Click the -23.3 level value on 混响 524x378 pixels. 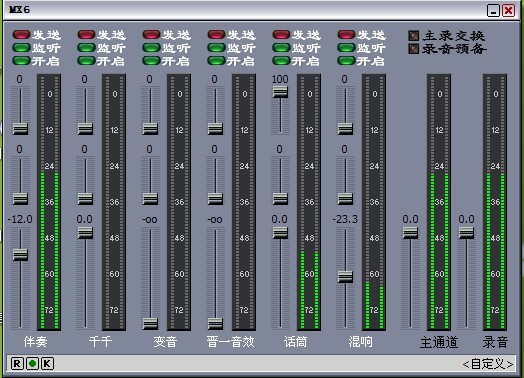point(345,219)
